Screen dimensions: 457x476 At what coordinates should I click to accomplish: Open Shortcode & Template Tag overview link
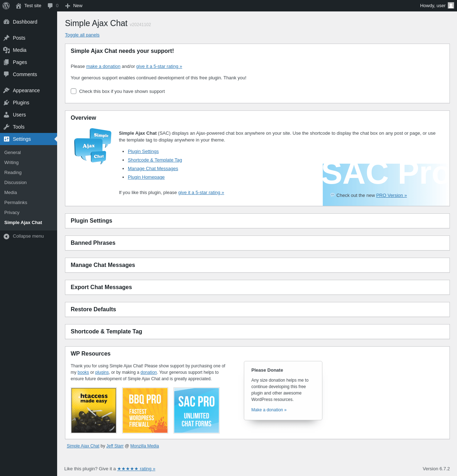(155, 160)
